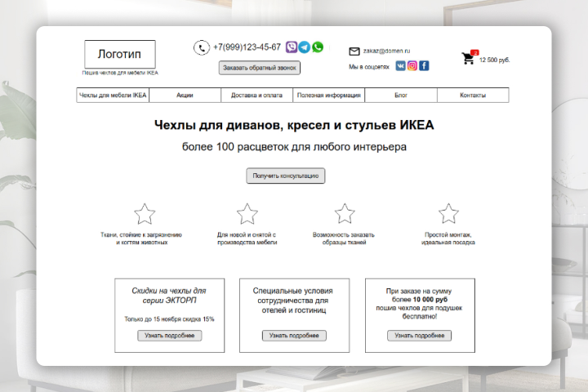This screenshot has height=392, width=588.
Task: Click 'При заказе на сумму более 10 000 руб' text
Action: 419,295
